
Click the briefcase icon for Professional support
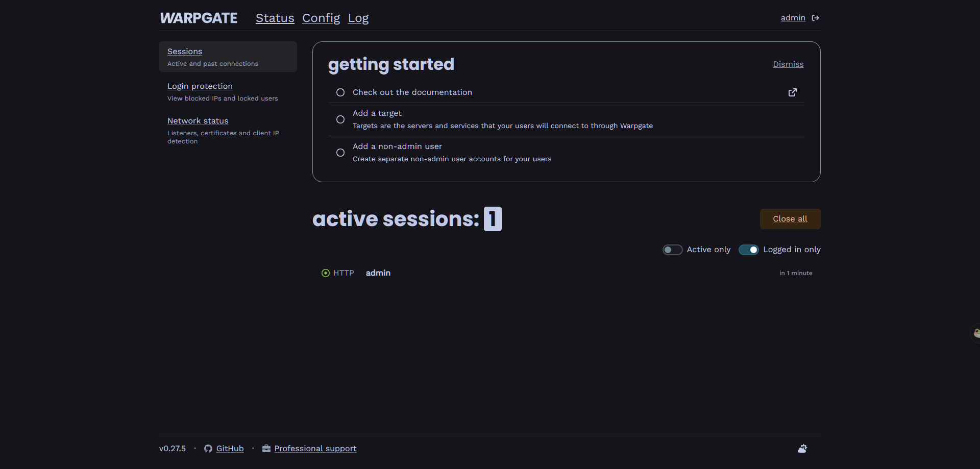pyautogui.click(x=266, y=449)
